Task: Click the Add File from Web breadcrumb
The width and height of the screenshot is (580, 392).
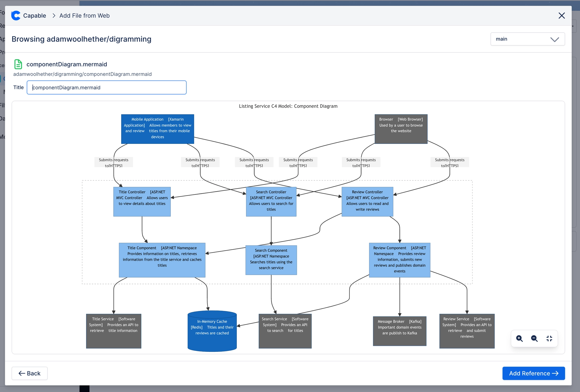Action: pos(84,16)
